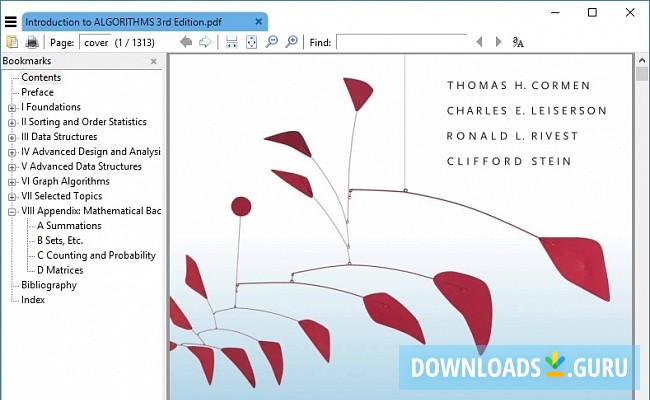Click the Zoom In magnifier

(x=291, y=42)
